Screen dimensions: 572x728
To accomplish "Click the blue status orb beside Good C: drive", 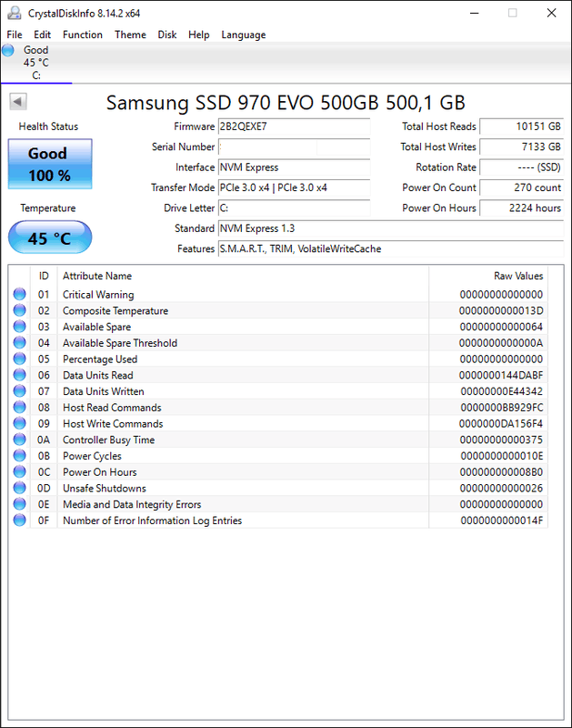I will pos(8,50).
